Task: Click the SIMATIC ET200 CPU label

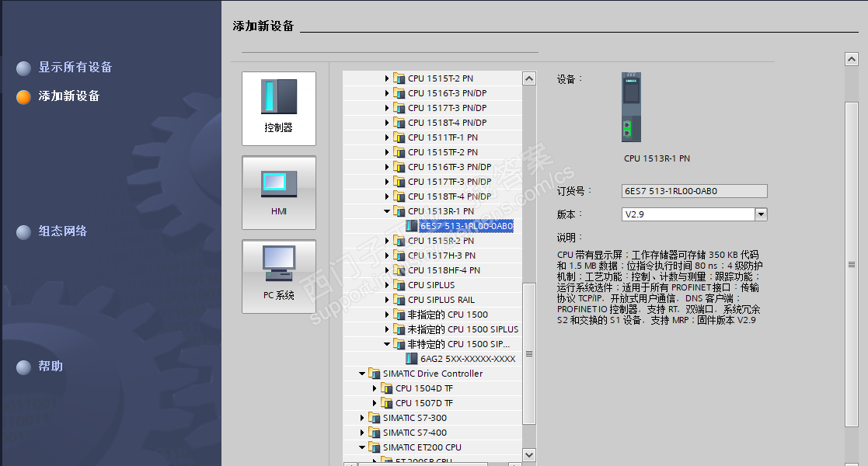Action: click(422, 447)
